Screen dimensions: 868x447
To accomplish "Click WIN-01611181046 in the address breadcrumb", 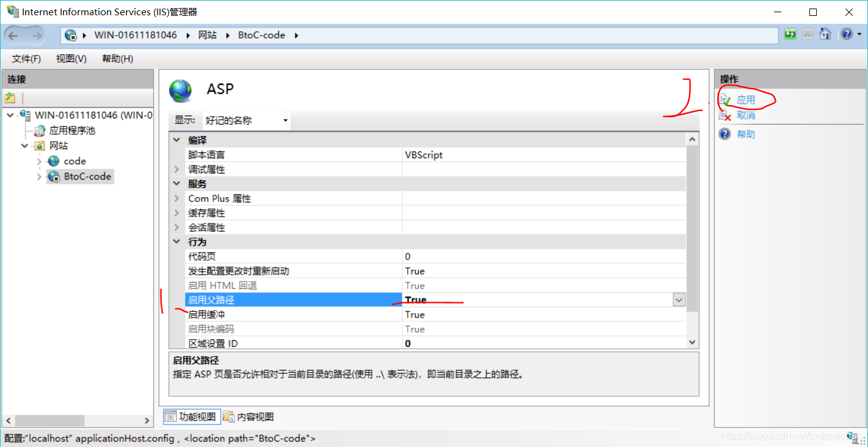I will point(136,35).
